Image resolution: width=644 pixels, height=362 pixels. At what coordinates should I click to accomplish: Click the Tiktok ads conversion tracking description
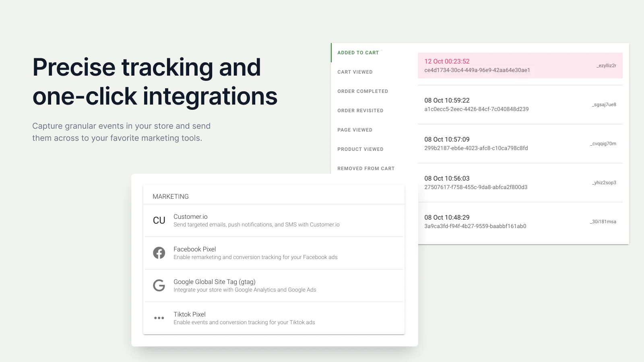click(x=244, y=323)
